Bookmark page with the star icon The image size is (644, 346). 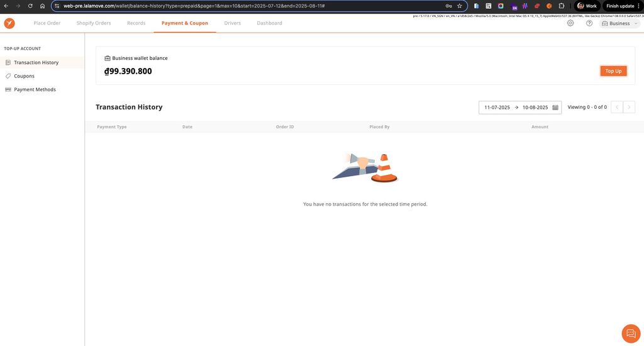coord(460,6)
